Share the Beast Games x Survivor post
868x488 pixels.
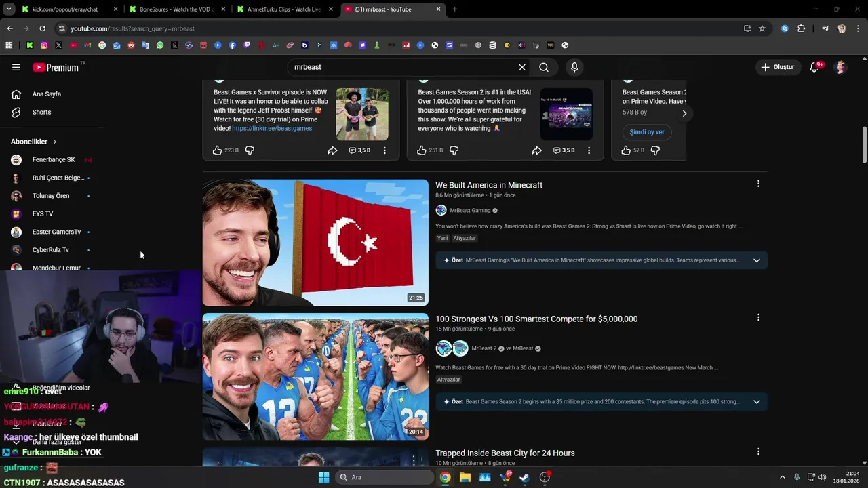(x=332, y=150)
